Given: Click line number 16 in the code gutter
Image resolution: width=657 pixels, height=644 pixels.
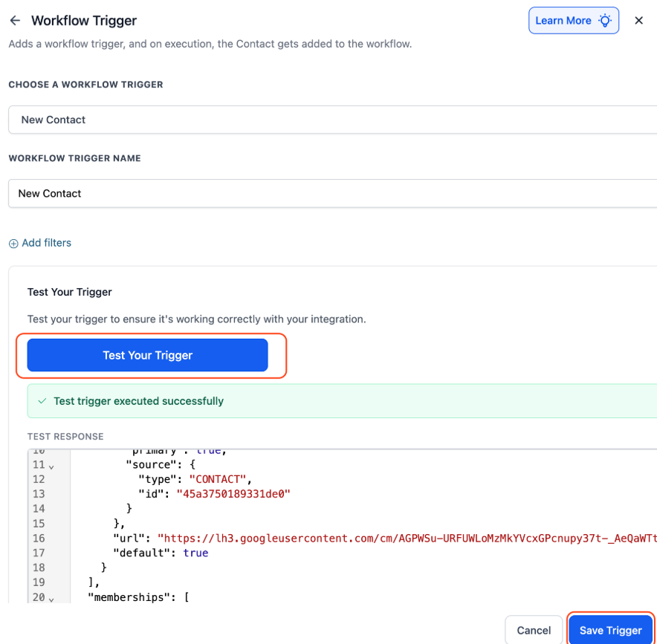Looking at the screenshot, I should click(39, 539).
